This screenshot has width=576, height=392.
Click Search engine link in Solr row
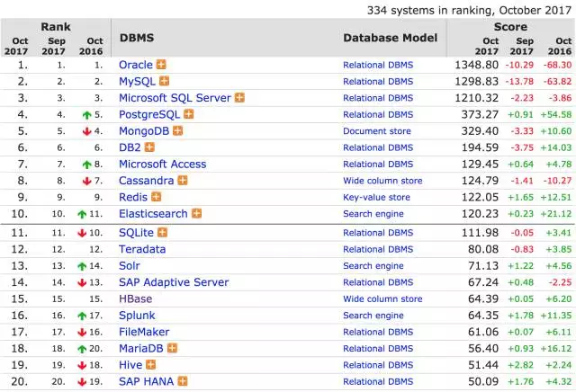point(373,266)
